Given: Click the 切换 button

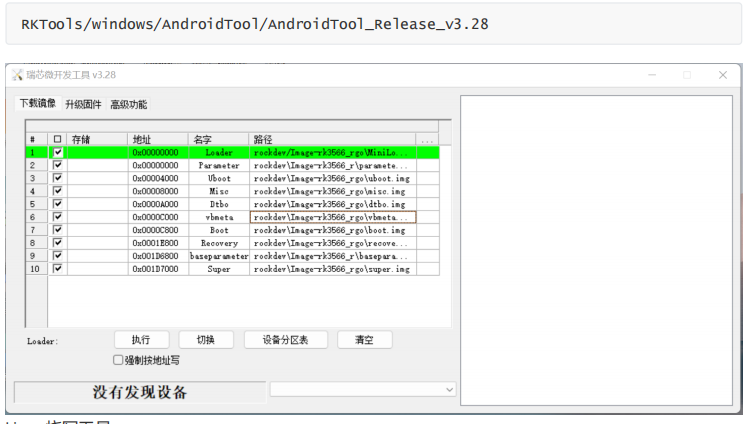Looking at the screenshot, I should pyautogui.click(x=206, y=340).
